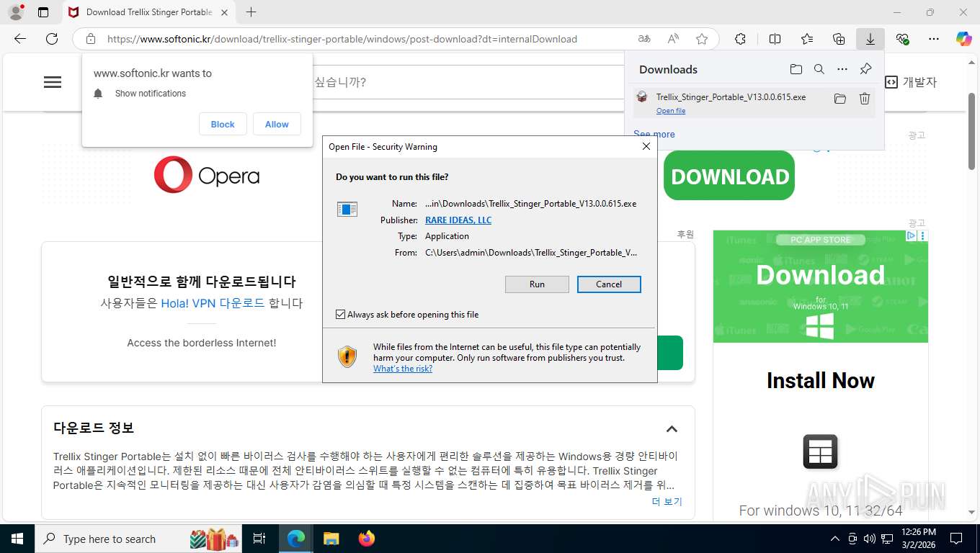Open the What's the risk? link
The height and width of the screenshot is (553, 980).
403,369
